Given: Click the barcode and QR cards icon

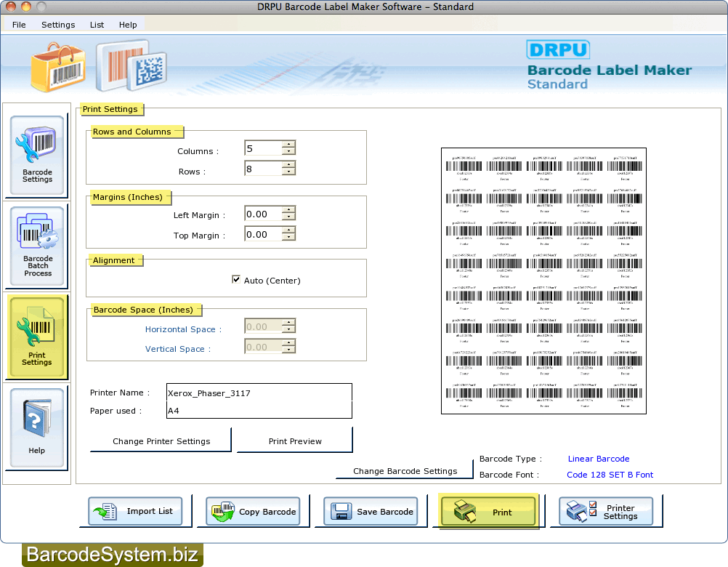Looking at the screenshot, I should pos(132,66).
